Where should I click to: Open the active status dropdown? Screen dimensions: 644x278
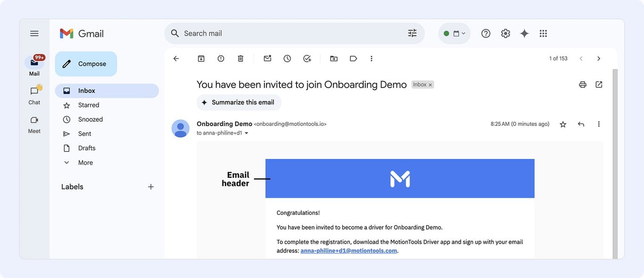(454, 34)
